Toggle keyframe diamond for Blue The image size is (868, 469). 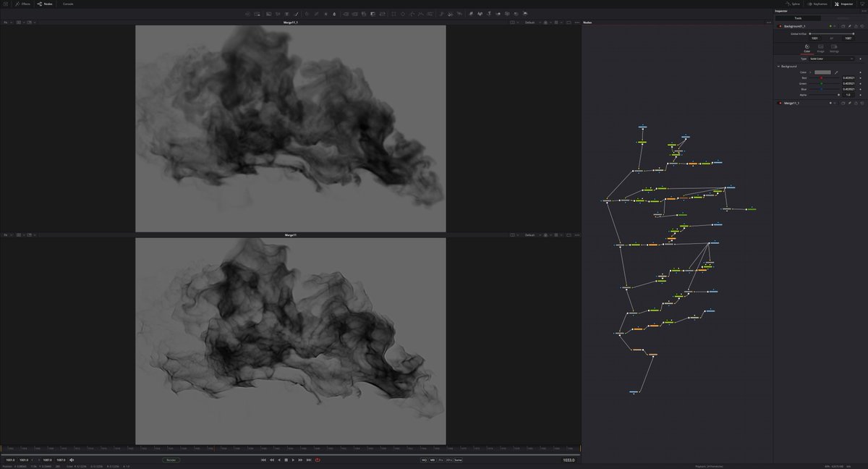861,89
